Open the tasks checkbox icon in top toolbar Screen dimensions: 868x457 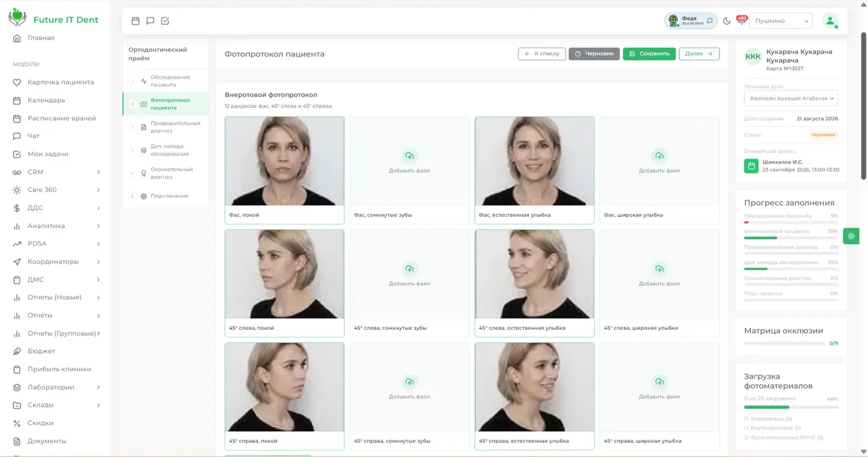point(165,21)
